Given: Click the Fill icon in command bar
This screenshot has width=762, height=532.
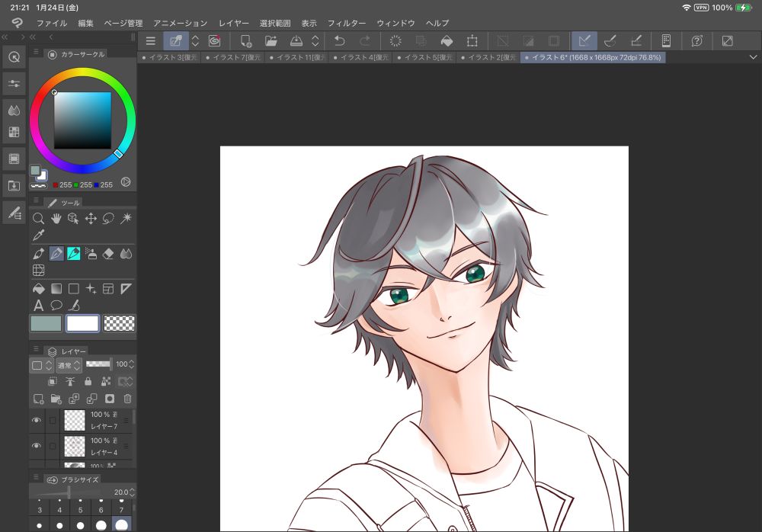Looking at the screenshot, I should [447, 41].
